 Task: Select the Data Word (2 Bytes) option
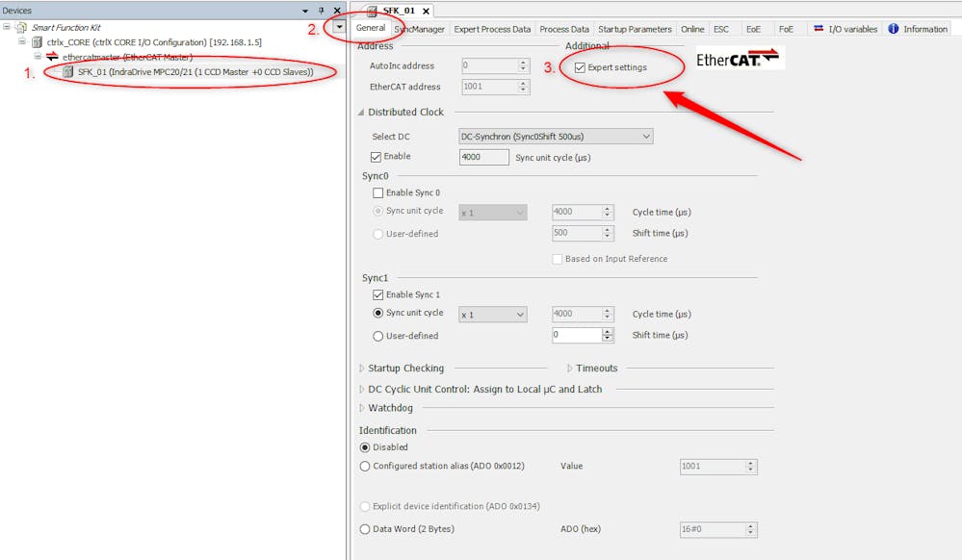[365, 528]
